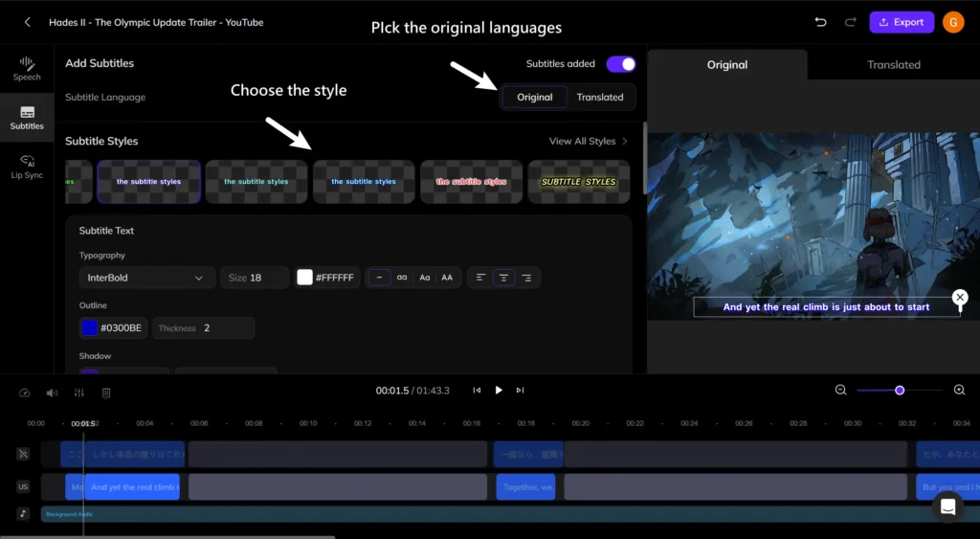Open the playback speed control

point(24,393)
